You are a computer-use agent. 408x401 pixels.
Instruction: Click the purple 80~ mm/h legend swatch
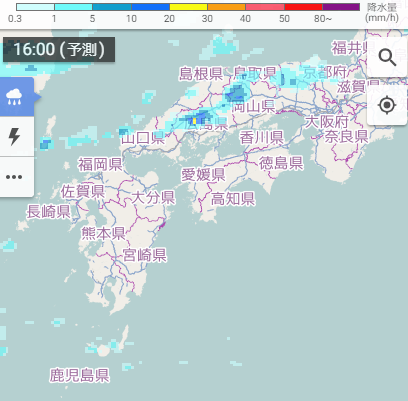[341, 7]
